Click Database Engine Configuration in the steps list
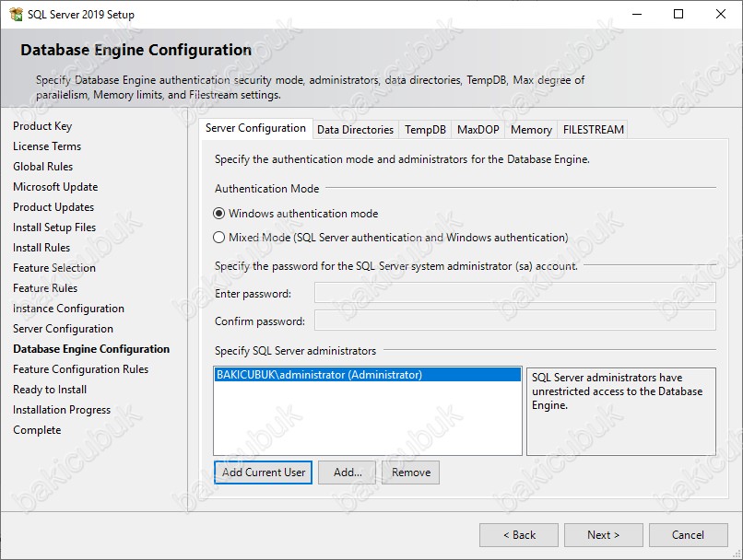 91,349
